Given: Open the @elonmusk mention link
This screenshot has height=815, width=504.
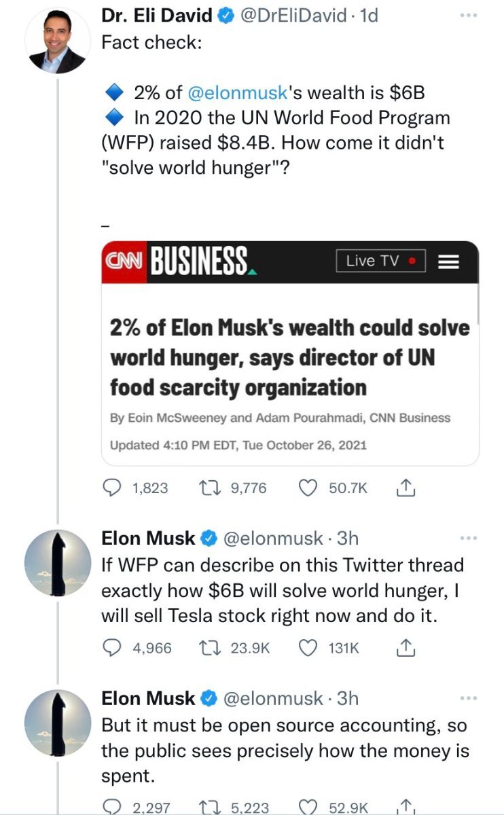Looking at the screenshot, I should pyautogui.click(x=230, y=92).
